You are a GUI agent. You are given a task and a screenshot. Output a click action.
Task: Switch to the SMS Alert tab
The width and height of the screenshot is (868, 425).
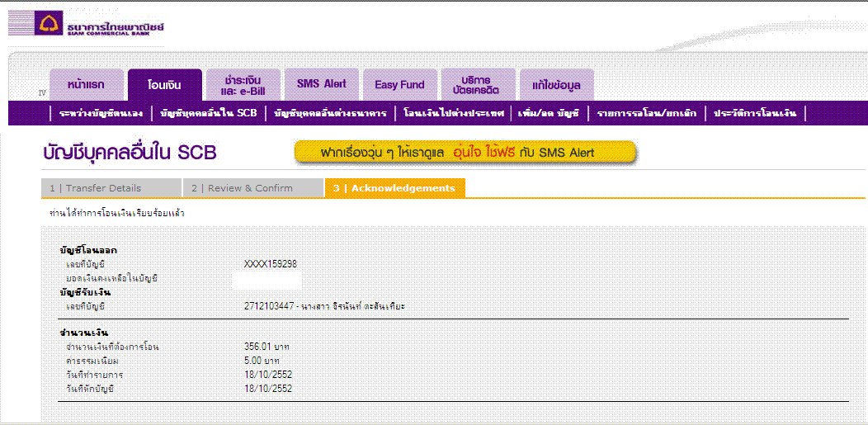(x=322, y=85)
